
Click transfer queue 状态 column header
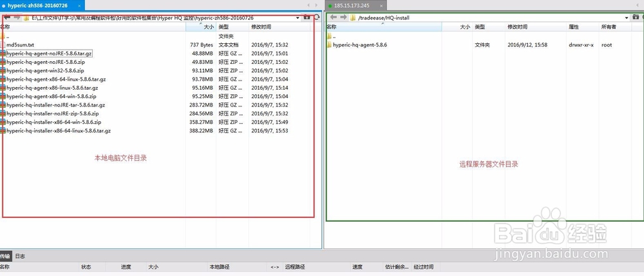tap(86, 267)
